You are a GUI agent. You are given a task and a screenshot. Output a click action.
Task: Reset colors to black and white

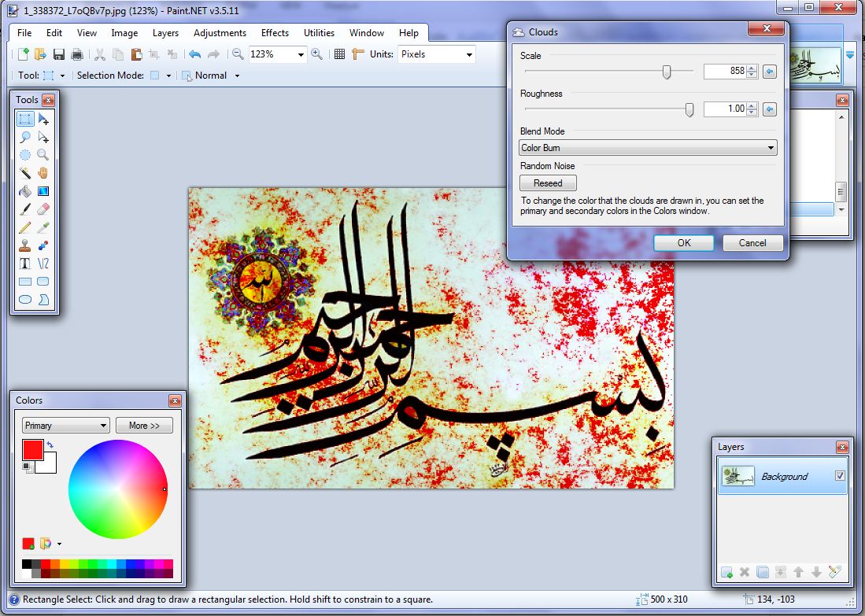pos(27,467)
